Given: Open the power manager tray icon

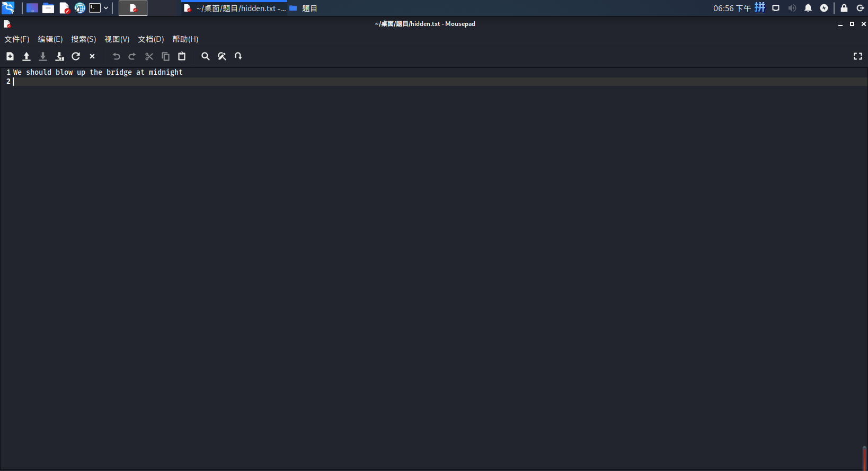Looking at the screenshot, I should coord(824,8).
